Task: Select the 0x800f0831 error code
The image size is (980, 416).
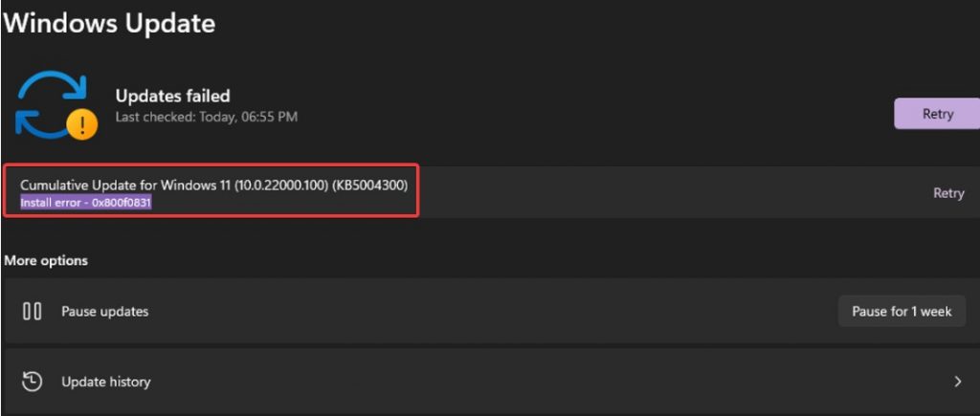Action: click(x=122, y=203)
